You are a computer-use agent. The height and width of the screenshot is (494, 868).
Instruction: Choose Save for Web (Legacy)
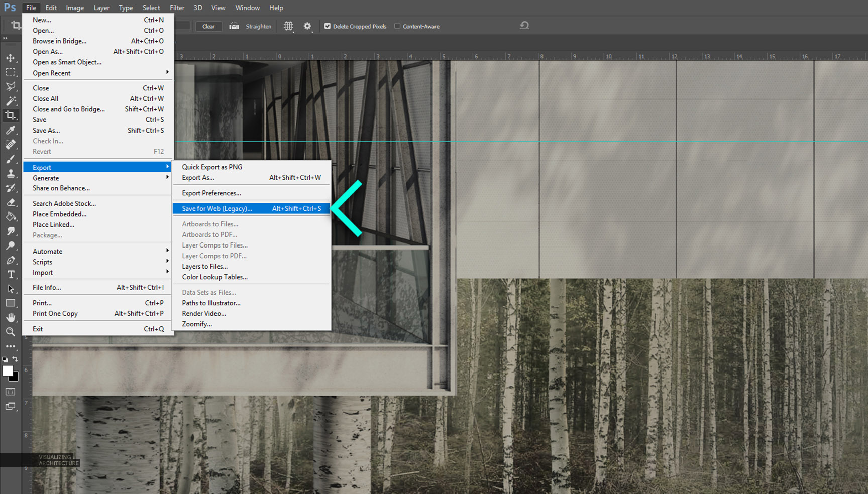click(217, 208)
